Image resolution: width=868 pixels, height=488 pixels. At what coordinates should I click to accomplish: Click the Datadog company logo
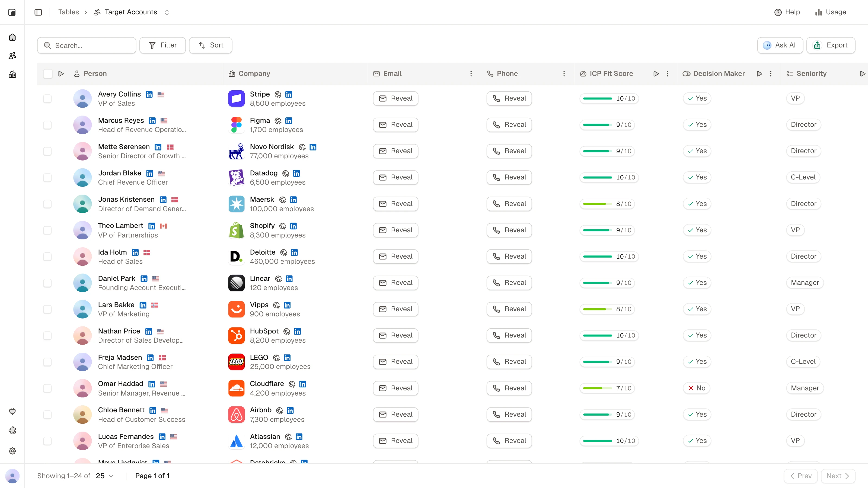pos(236,178)
